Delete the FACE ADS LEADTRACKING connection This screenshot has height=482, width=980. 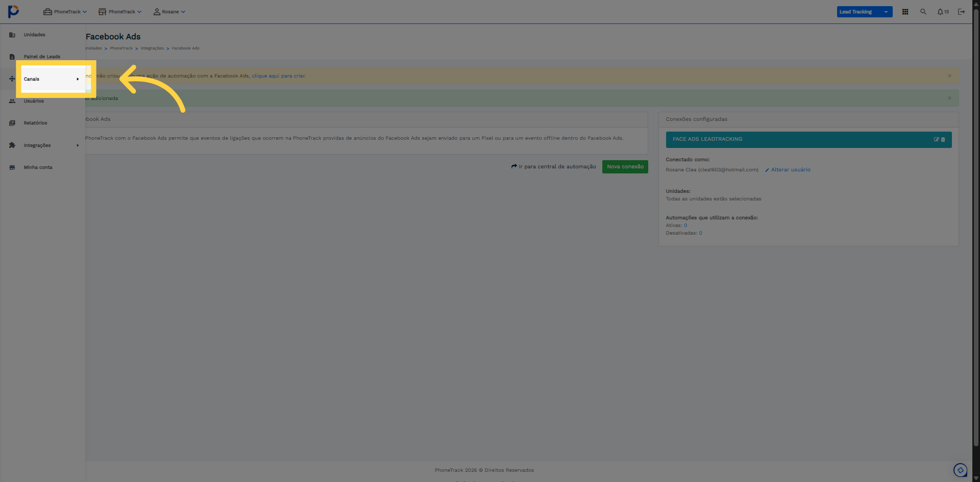[943, 139]
